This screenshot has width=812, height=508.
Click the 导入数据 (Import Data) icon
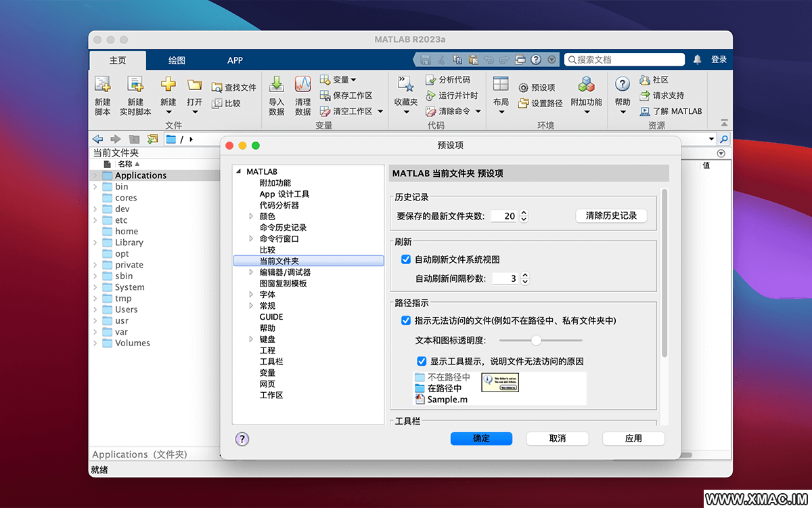pos(277,85)
